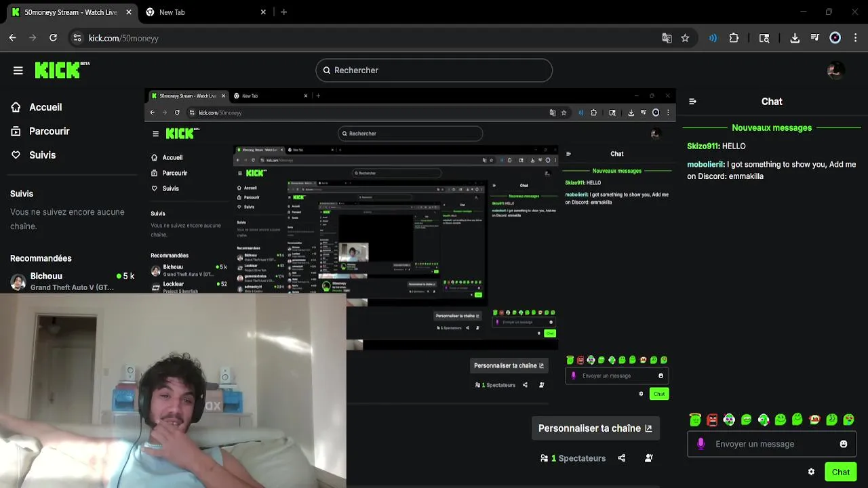Close the 50moneyy Stream tab
868x488 pixels.
pyautogui.click(x=129, y=12)
